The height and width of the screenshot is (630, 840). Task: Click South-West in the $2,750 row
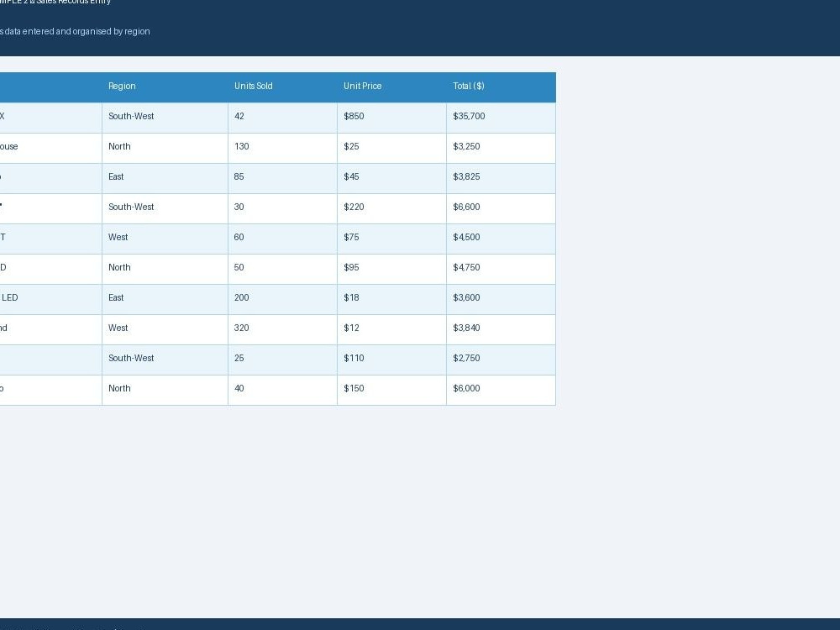[x=165, y=360]
